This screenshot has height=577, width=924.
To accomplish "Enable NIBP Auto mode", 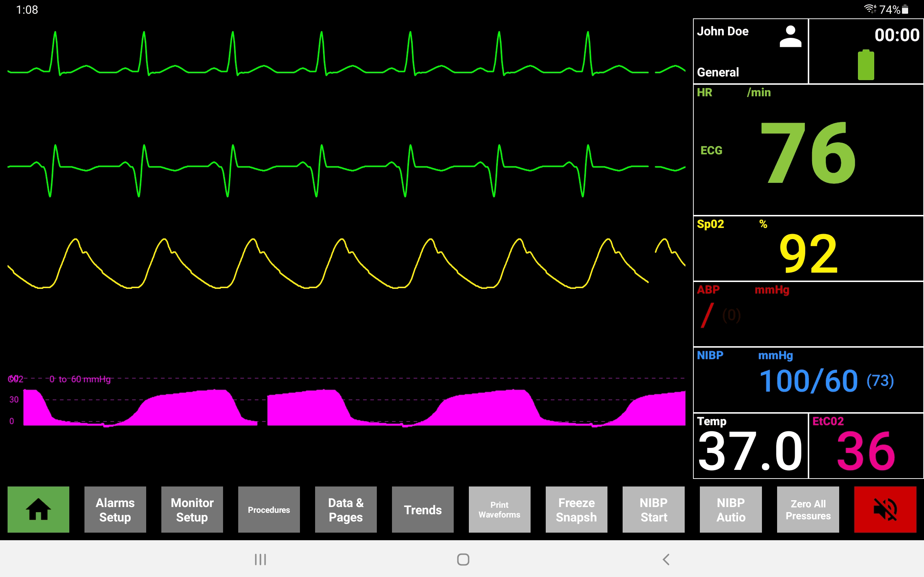I will 731,510.
